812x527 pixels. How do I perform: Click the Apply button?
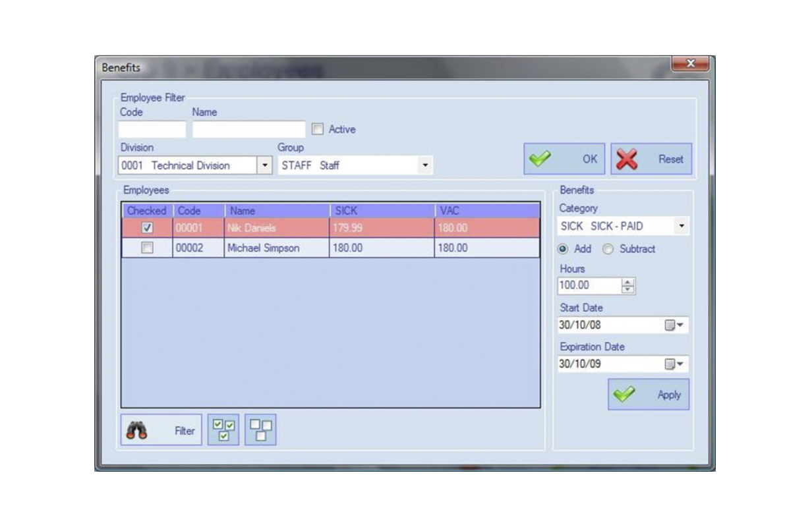coord(649,395)
